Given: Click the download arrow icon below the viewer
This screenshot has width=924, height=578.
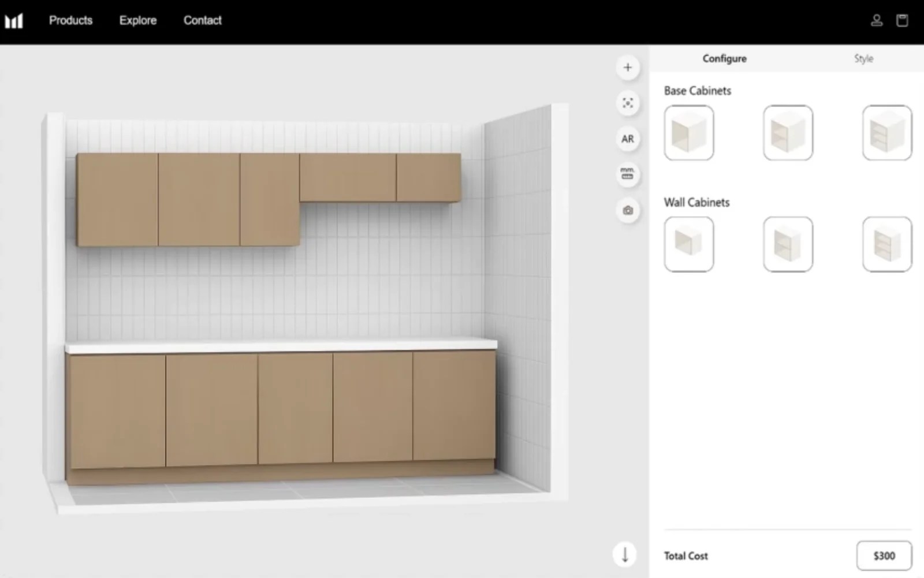Looking at the screenshot, I should coord(624,553).
